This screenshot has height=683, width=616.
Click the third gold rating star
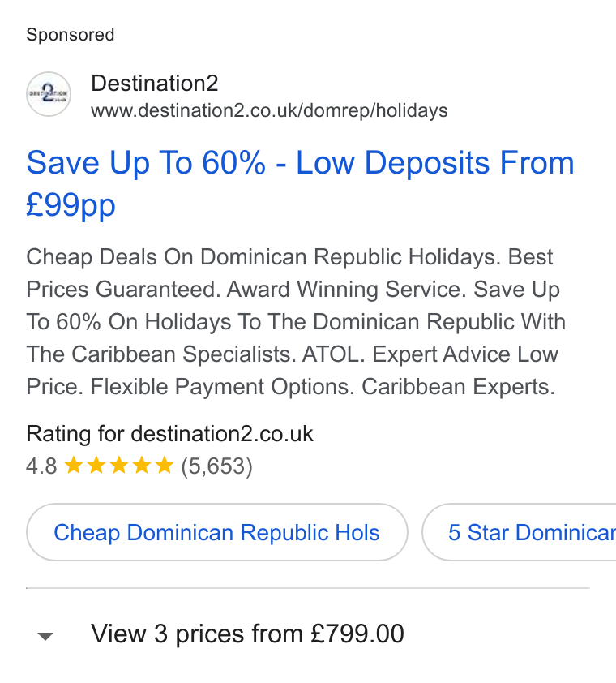[x=119, y=466]
